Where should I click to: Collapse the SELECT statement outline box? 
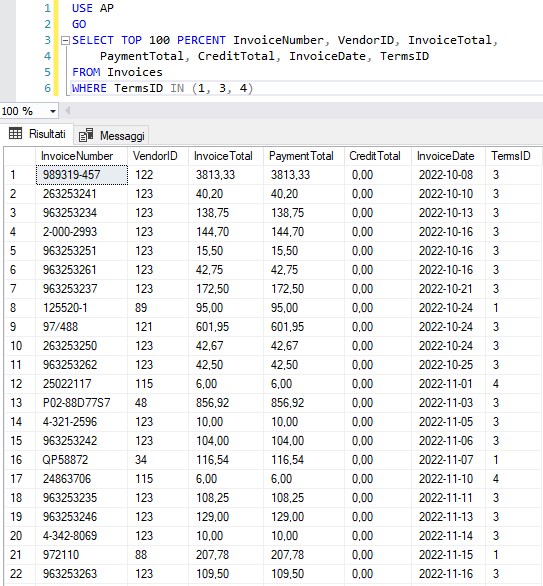pyautogui.click(x=65, y=40)
